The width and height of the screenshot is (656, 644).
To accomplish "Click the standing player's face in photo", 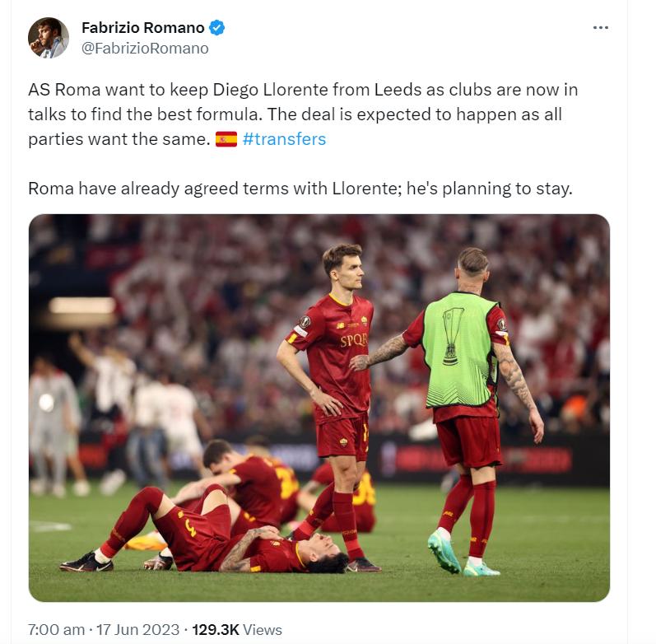I will pyautogui.click(x=350, y=271).
